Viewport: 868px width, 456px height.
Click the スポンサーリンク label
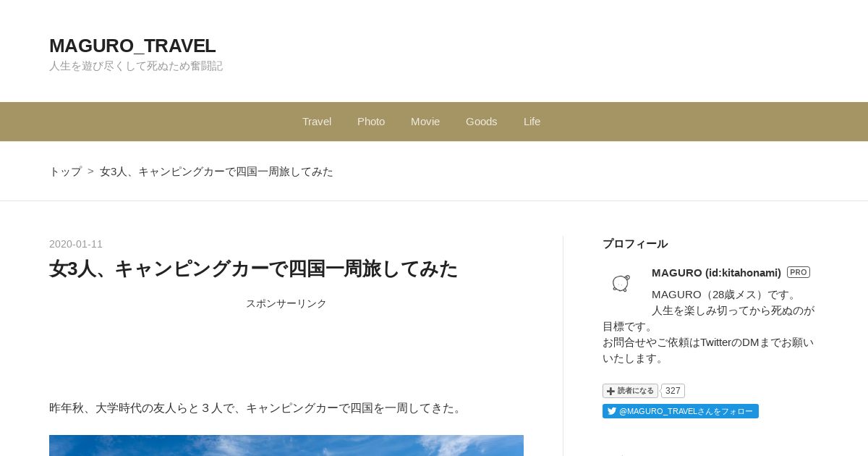(286, 303)
